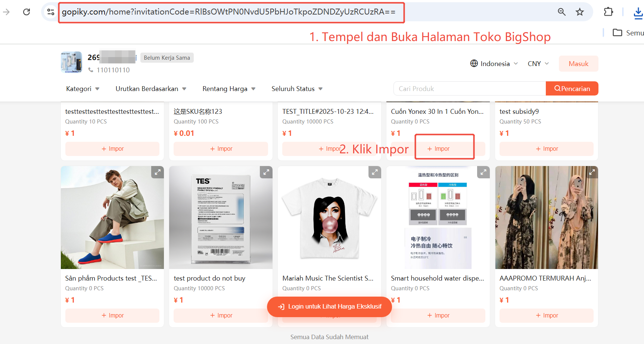Image resolution: width=644 pixels, height=344 pixels.
Task: Click the Masuk login button
Action: tap(578, 64)
